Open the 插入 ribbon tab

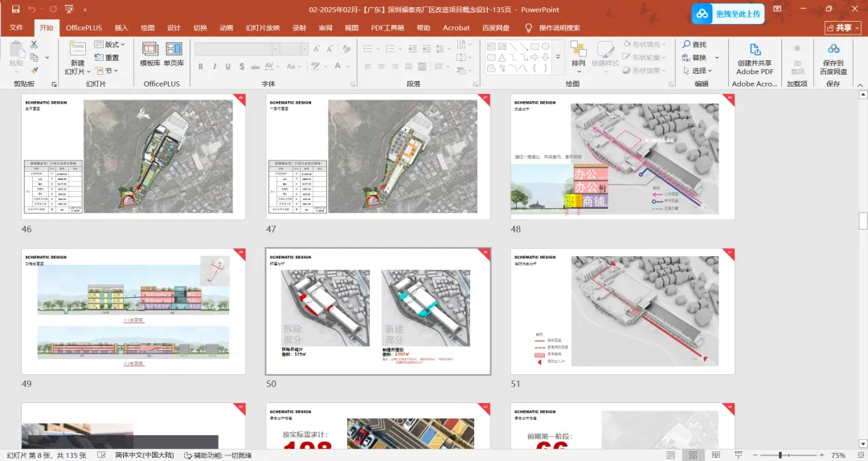[121, 27]
